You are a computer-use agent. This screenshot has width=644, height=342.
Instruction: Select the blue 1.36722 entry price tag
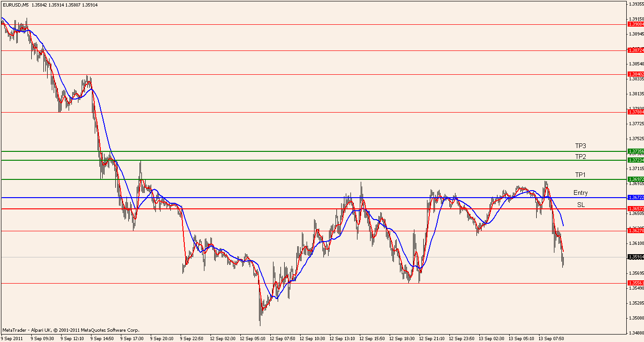(x=636, y=198)
